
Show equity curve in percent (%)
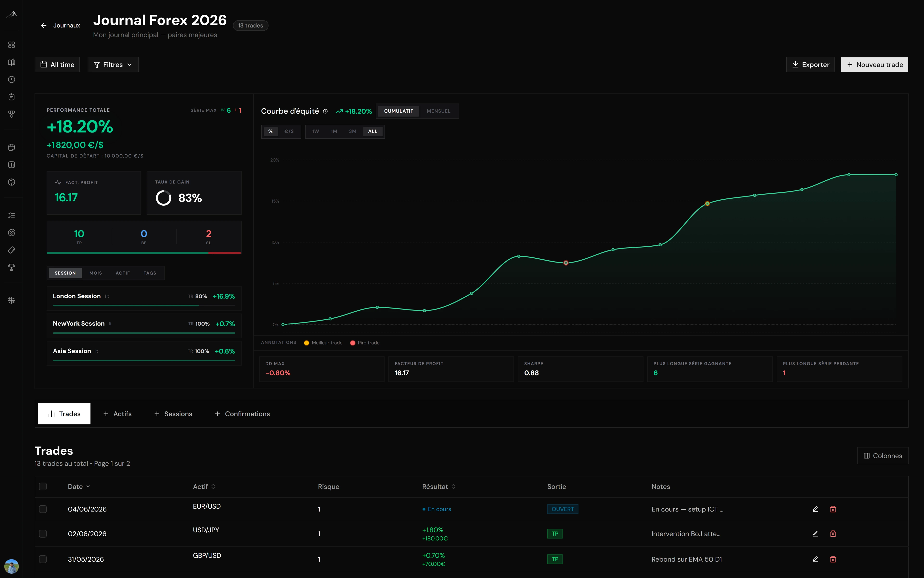click(x=270, y=131)
